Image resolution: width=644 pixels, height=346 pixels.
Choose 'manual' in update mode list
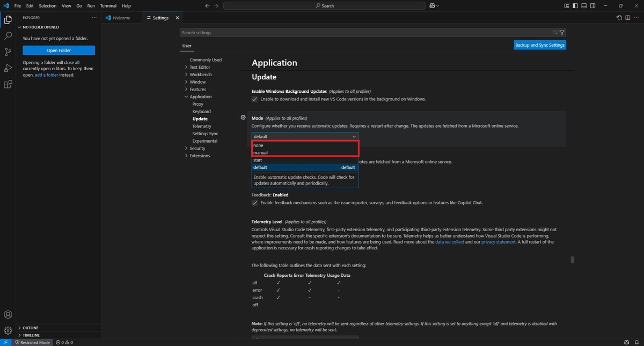pyautogui.click(x=305, y=153)
